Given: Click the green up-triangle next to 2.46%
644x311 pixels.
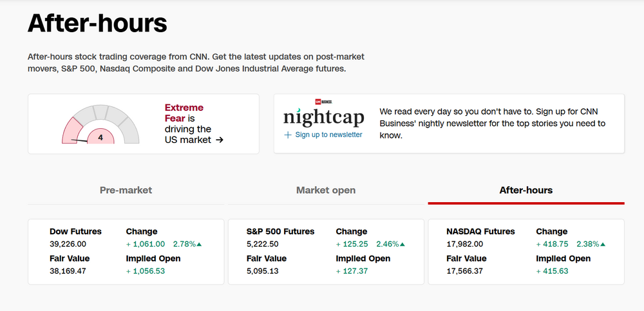Looking at the screenshot, I should [404, 245].
